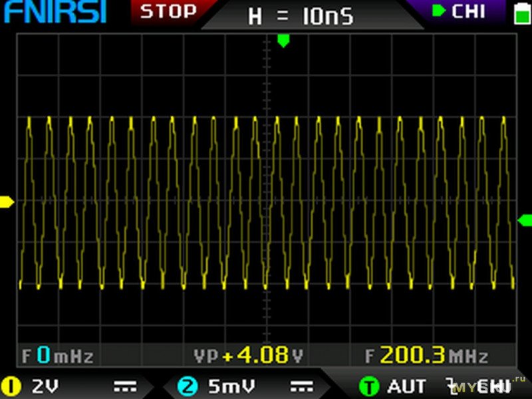Click the green trigger T icon

point(368,386)
